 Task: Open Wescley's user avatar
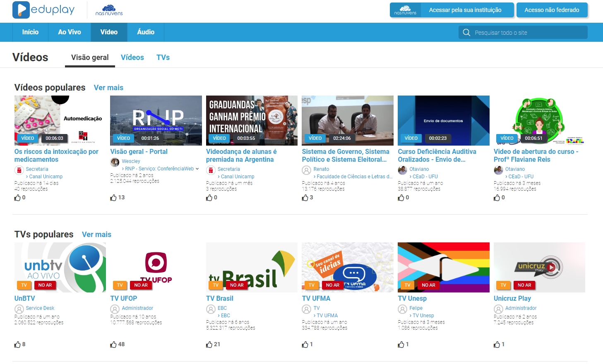point(115,162)
